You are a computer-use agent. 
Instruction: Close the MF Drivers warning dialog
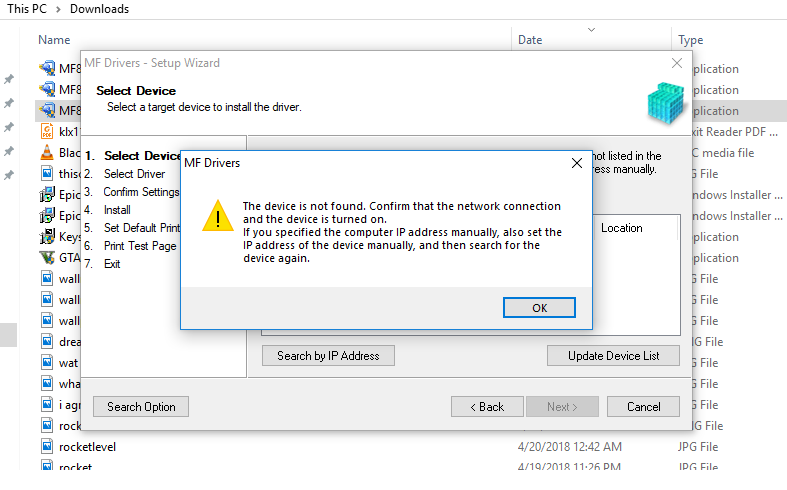pos(577,163)
